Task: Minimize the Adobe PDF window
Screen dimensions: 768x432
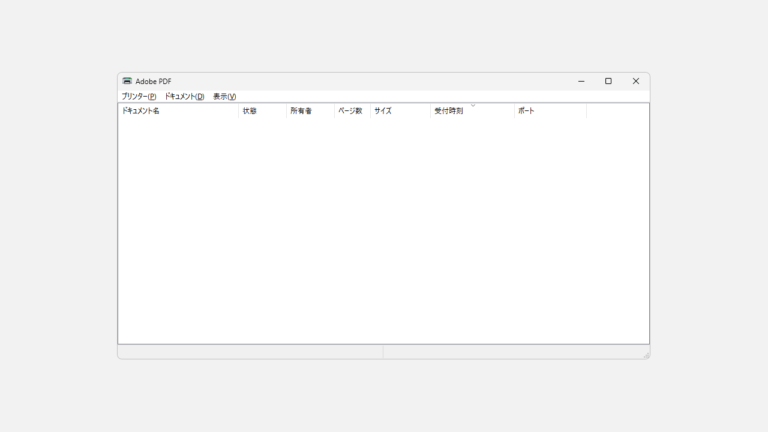Action: click(581, 81)
